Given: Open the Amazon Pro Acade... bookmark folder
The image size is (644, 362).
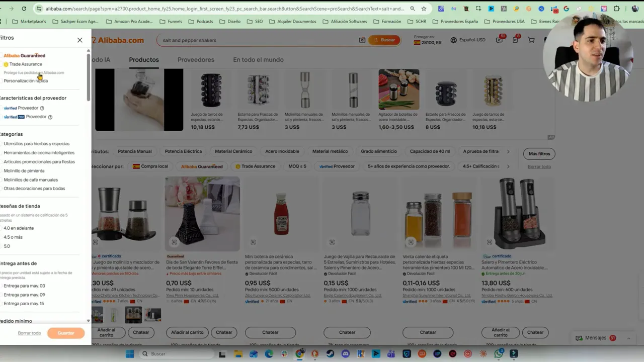Looking at the screenshot, I should (129, 22).
